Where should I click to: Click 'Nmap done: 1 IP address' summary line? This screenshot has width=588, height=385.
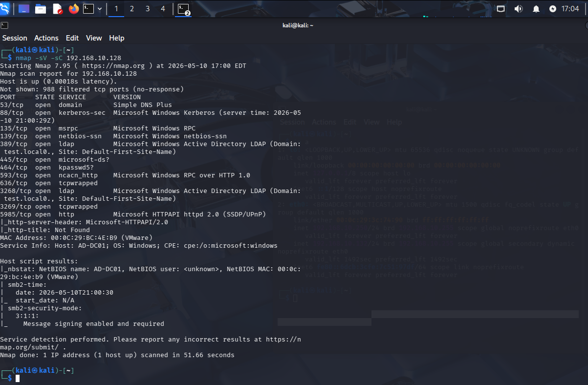tap(117, 355)
